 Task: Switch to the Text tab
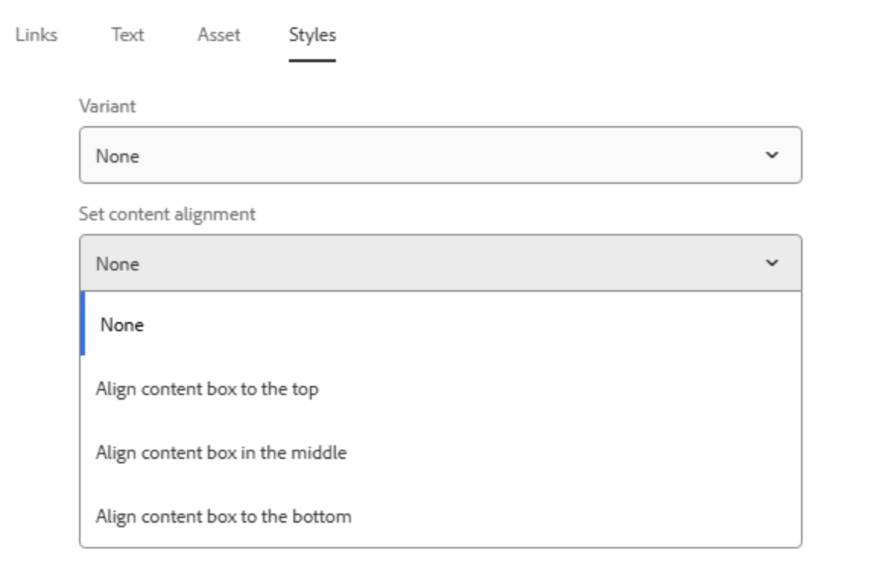tap(128, 34)
